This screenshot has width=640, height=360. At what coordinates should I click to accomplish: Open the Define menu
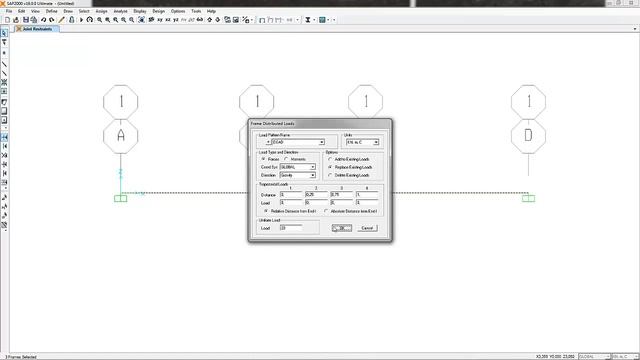[x=51, y=11]
